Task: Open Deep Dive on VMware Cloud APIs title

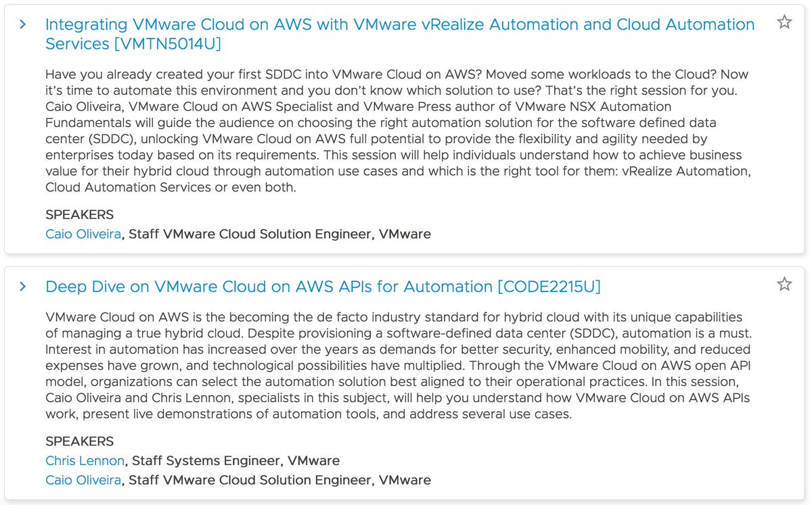Action: (x=323, y=287)
